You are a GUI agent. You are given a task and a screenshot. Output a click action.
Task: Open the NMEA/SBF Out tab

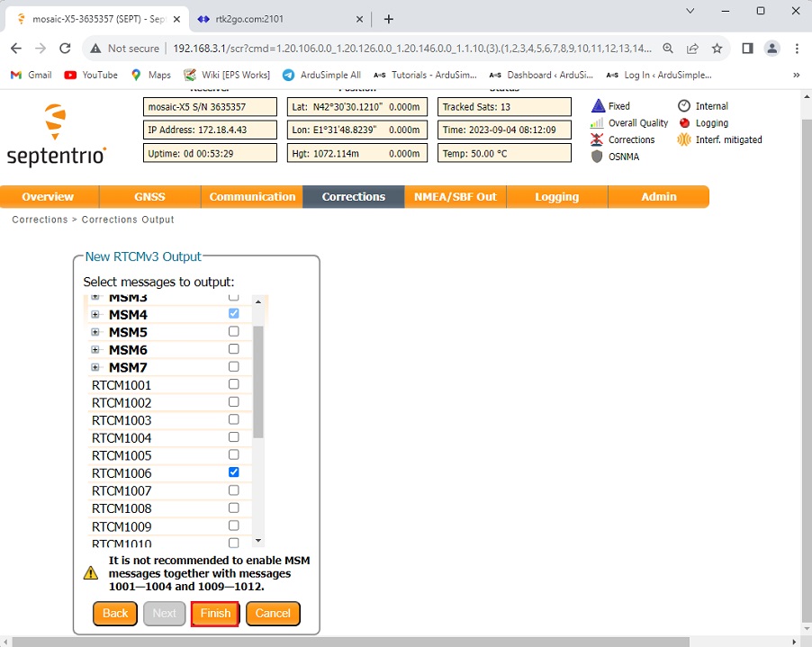455,197
